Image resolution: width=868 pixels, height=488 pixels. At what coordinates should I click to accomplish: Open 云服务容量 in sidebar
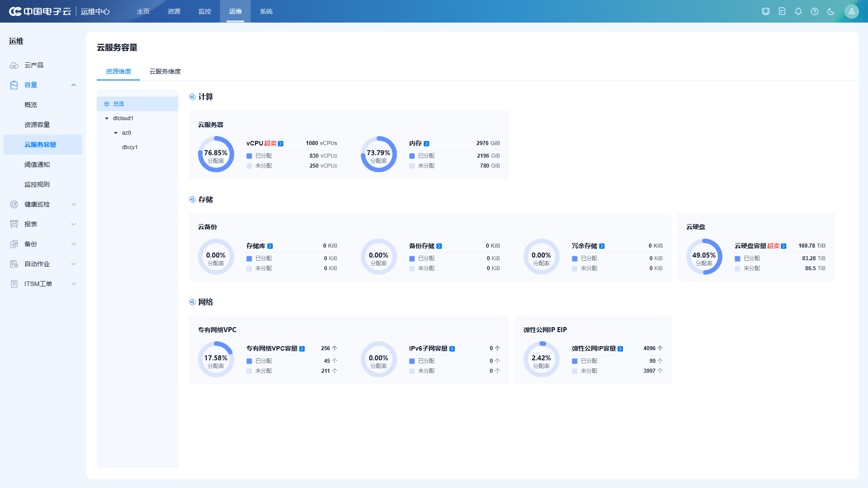click(43, 145)
